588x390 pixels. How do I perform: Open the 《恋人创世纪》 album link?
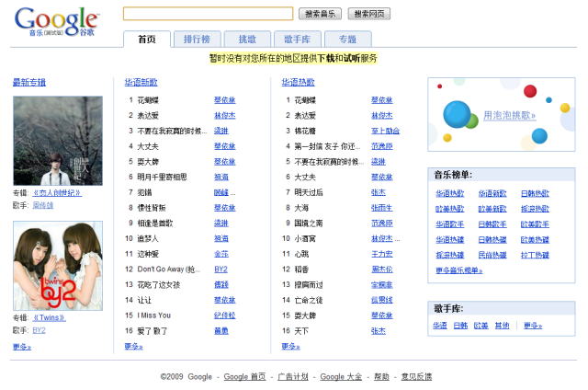tap(57, 193)
